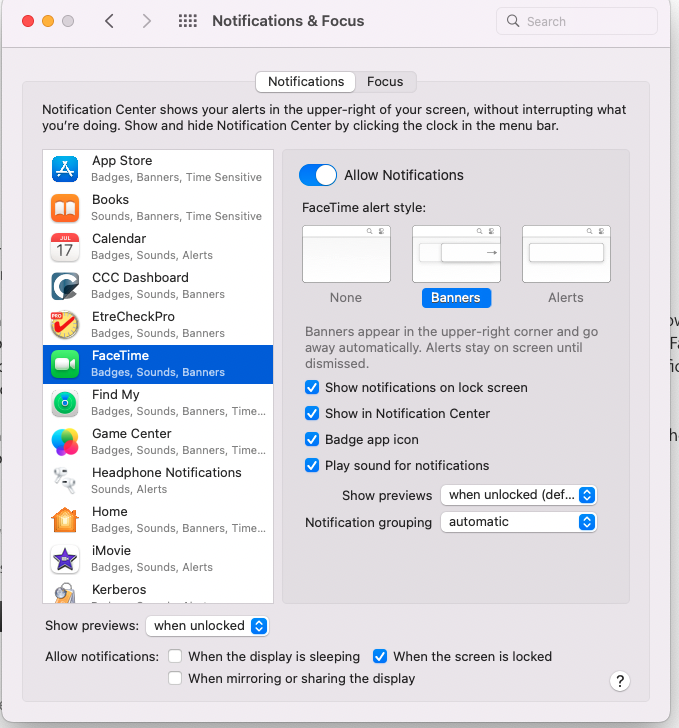
Task: Click the Headphone Notifications AirPods icon
Action: tap(65, 481)
